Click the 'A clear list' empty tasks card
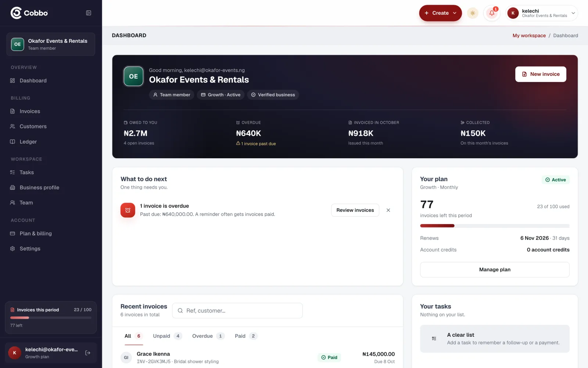Viewport: 588px width, 368px height. coord(495,339)
